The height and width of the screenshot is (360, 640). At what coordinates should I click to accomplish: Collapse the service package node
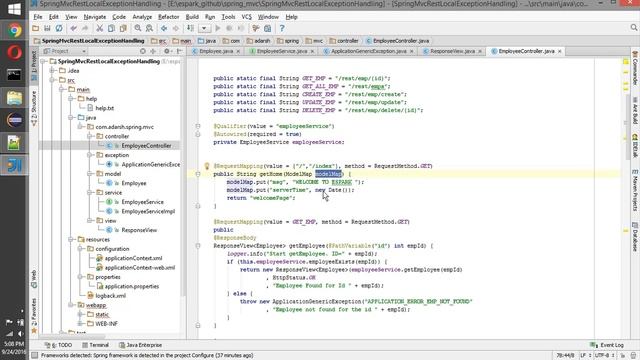[90, 193]
